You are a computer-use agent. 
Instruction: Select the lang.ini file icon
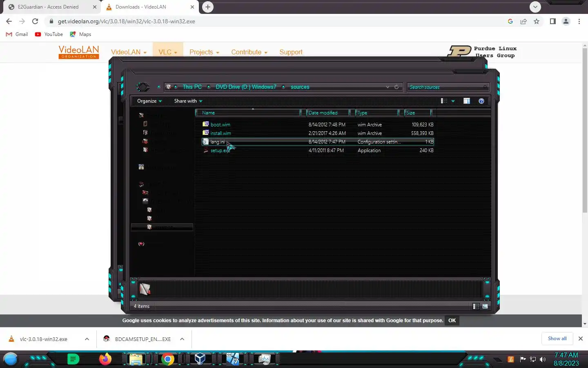[x=206, y=141]
